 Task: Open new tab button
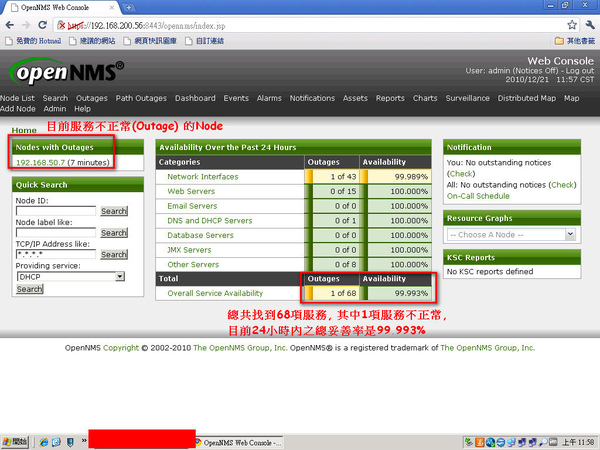129,7
